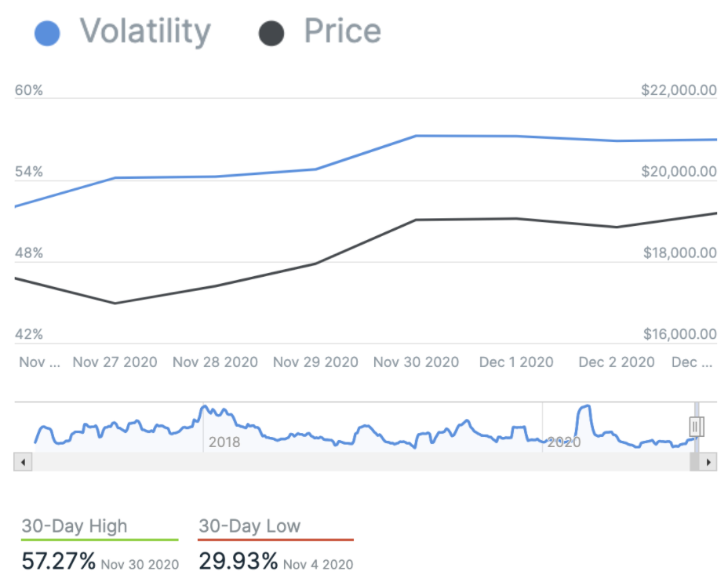Select the Nov 30 2020 axis label
728x582 pixels.
416,362
